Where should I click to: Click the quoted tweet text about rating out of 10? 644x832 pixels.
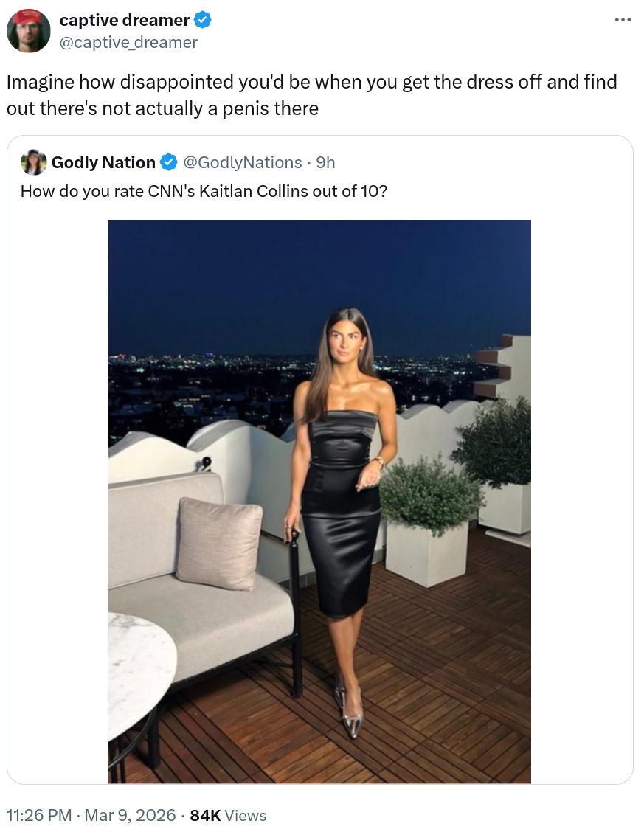[x=204, y=191]
